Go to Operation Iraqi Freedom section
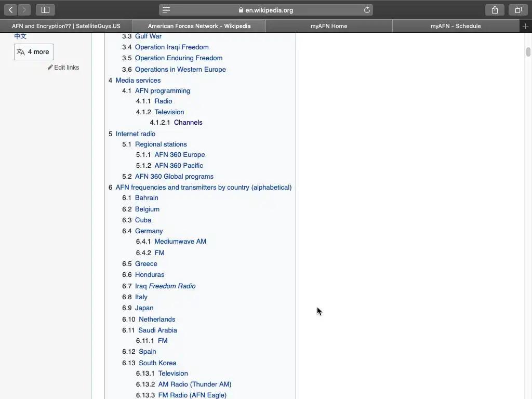 click(x=171, y=47)
